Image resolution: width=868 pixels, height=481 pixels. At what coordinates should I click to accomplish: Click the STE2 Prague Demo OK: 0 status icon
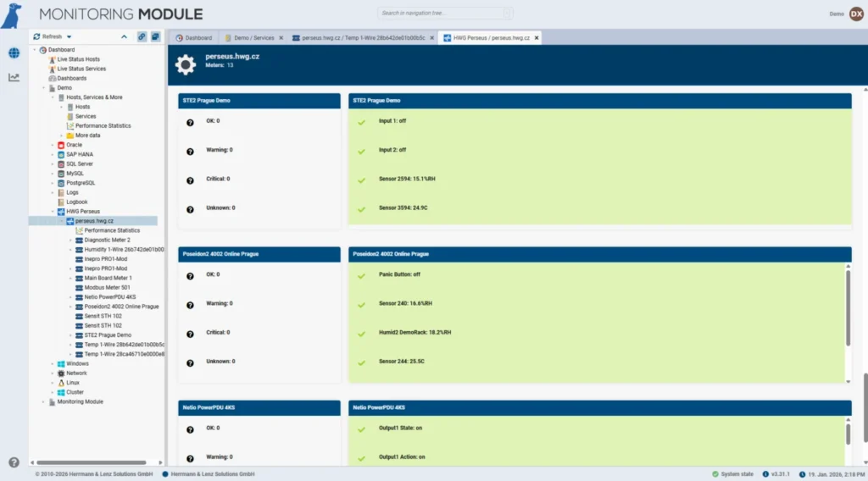pyautogui.click(x=190, y=123)
